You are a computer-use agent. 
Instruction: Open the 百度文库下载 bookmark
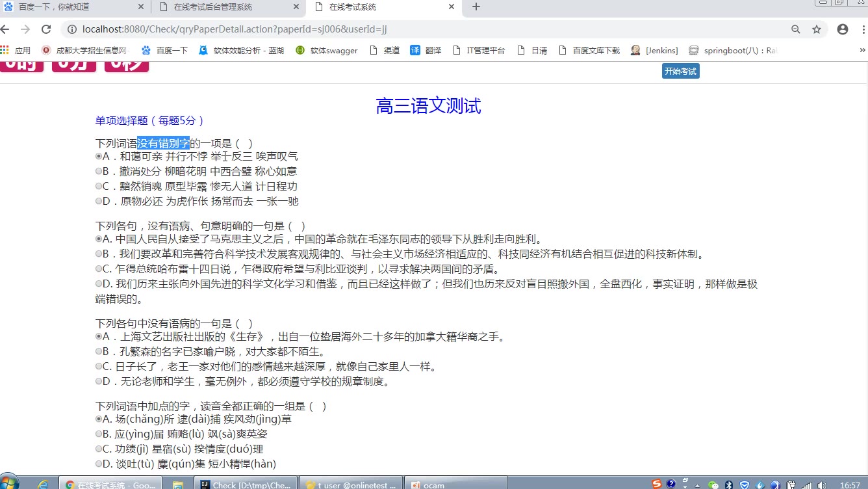[x=589, y=50]
